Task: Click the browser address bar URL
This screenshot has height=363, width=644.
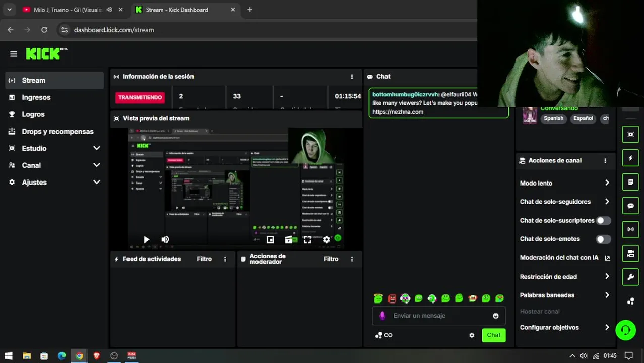Action: tap(114, 30)
